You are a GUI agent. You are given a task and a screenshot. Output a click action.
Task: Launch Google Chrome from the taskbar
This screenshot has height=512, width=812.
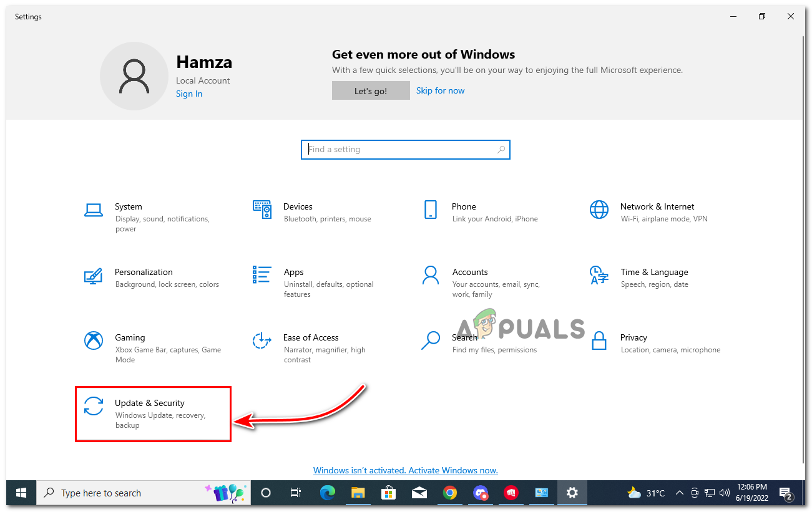pos(450,493)
